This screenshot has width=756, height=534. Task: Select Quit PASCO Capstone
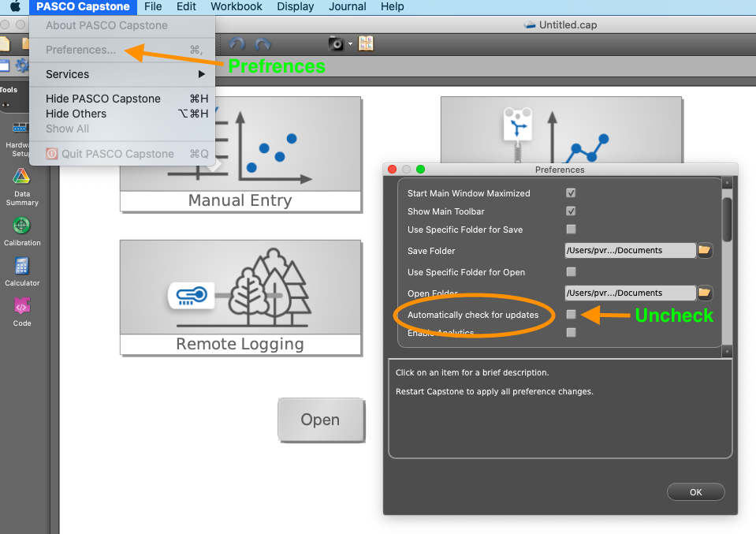pos(122,154)
